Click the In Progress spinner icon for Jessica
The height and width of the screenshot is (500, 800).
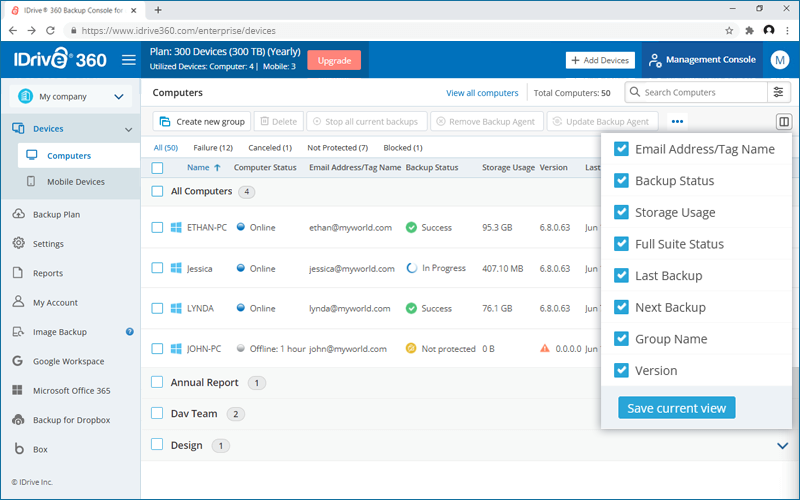point(412,268)
